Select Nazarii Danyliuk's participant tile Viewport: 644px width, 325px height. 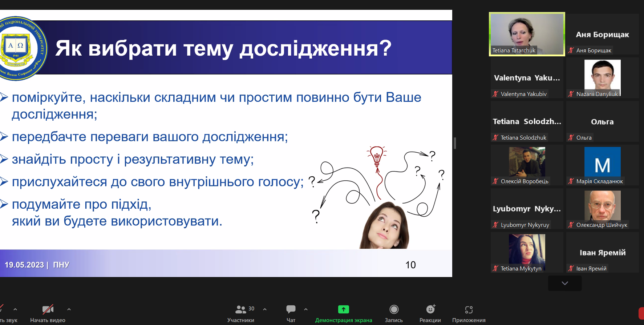(x=602, y=78)
